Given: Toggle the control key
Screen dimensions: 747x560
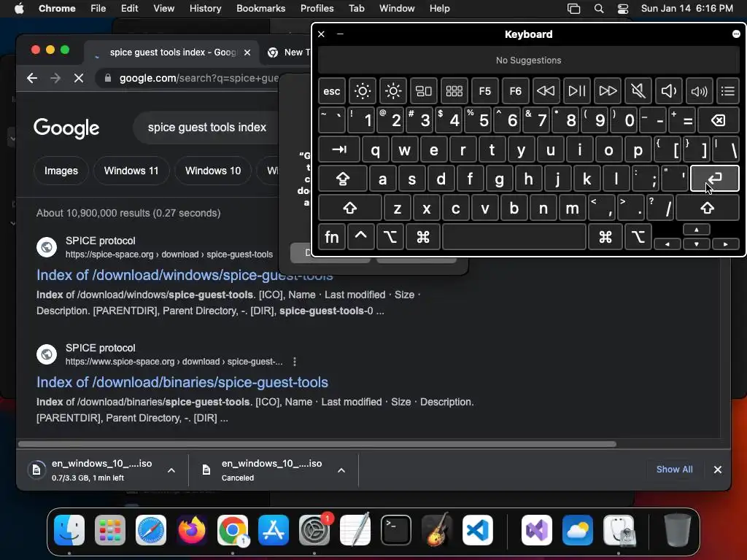Looking at the screenshot, I should (x=360, y=237).
